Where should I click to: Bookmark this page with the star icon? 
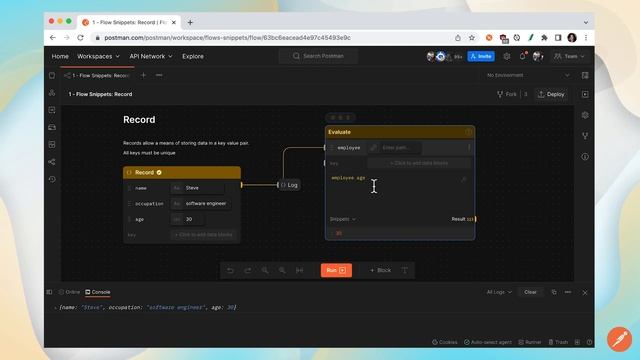(472, 38)
